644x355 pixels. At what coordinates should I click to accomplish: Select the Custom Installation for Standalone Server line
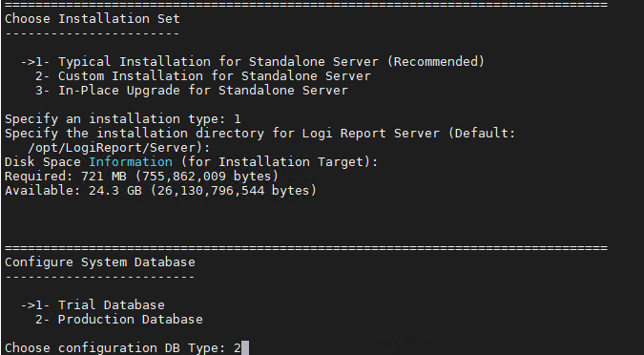coord(203,76)
